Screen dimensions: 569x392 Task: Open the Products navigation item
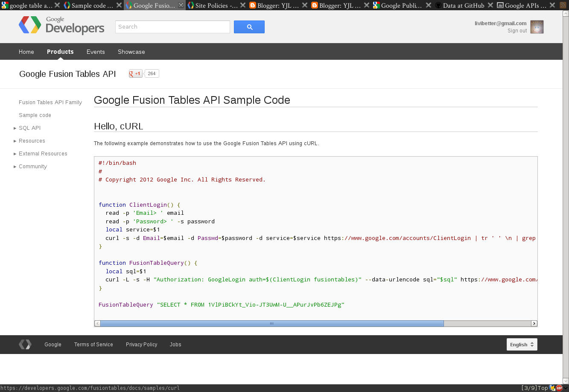coord(60,52)
